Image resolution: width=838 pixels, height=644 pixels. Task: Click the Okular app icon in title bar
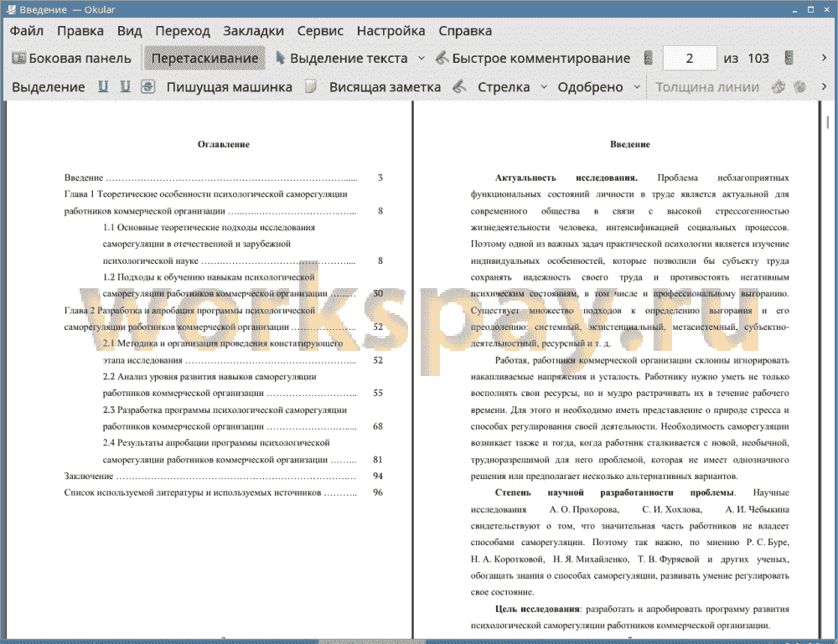coord(11,9)
